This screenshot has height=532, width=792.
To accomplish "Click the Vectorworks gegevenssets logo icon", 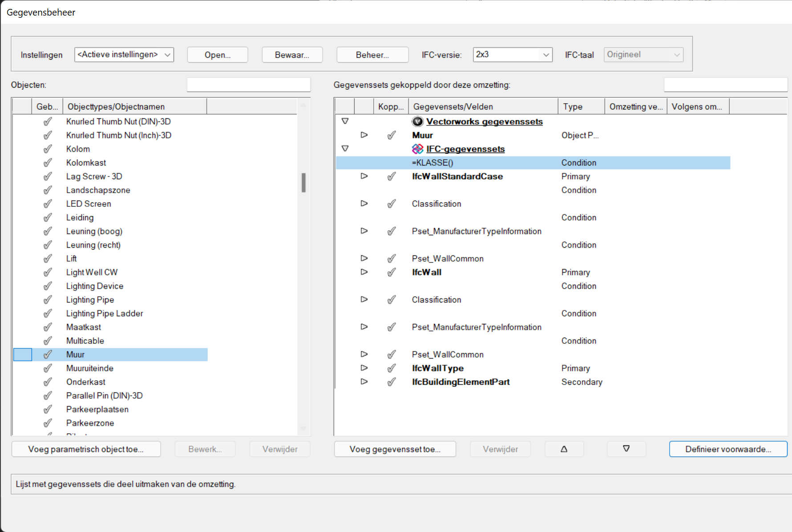I will point(417,121).
